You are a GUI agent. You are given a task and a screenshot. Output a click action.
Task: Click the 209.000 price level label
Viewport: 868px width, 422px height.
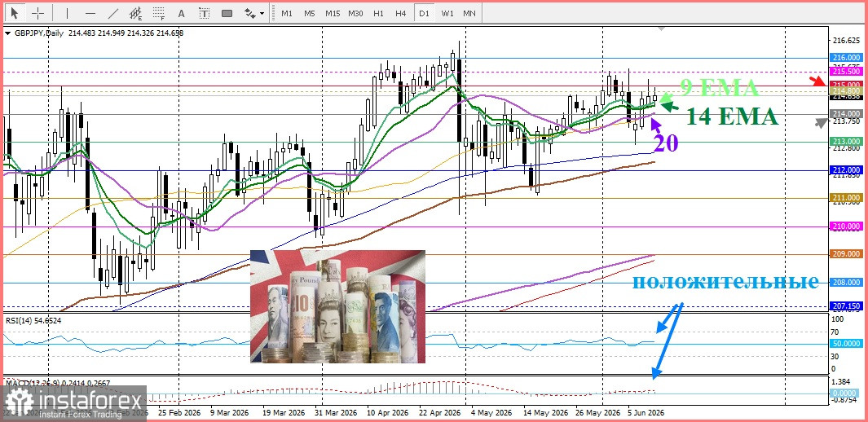846,254
